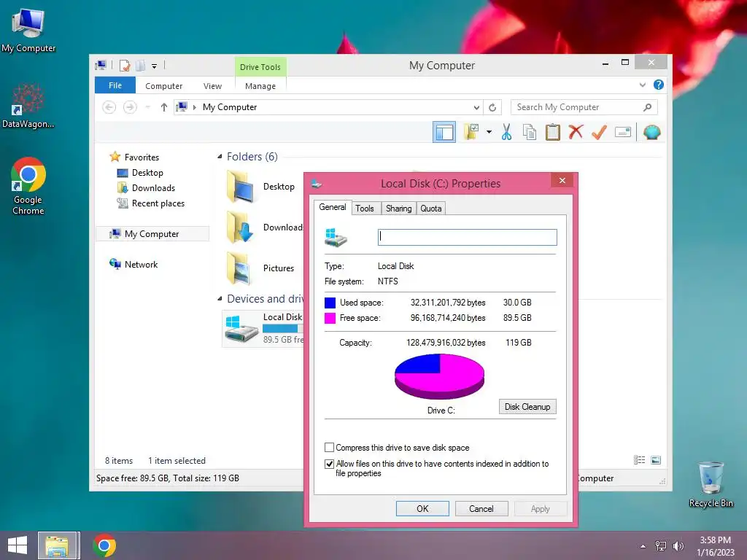The height and width of the screenshot is (560, 747).
Task: Switch to the Computer ribbon tab
Action: click(164, 86)
